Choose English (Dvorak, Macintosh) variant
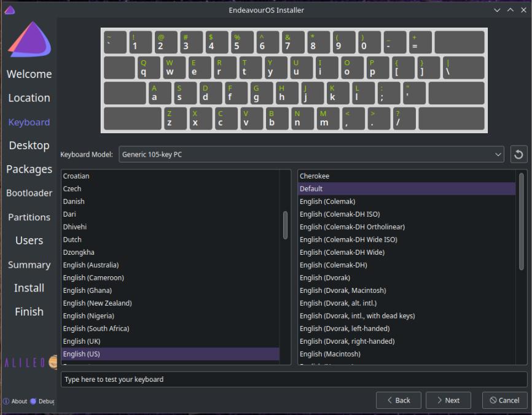This screenshot has width=532, height=415. [407, 290]
